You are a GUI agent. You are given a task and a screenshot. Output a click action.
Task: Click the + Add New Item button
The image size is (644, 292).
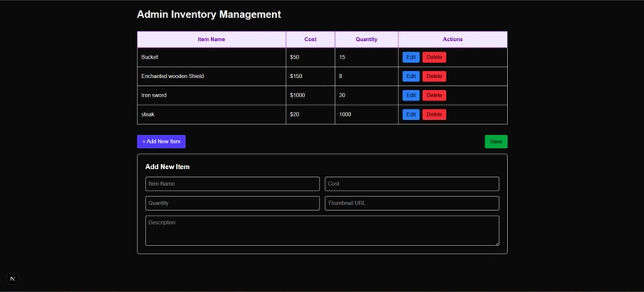coord(161,142)
